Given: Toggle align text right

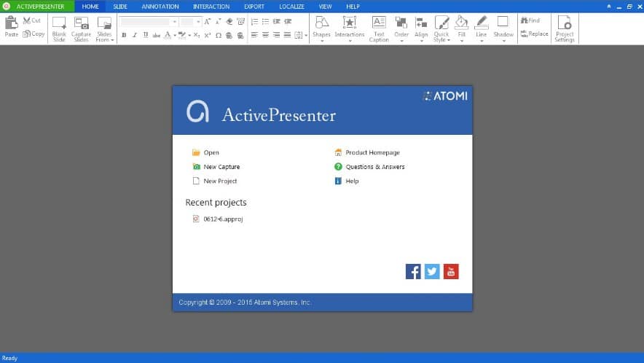Looking at the screenshot, I should tap(277, 36).
